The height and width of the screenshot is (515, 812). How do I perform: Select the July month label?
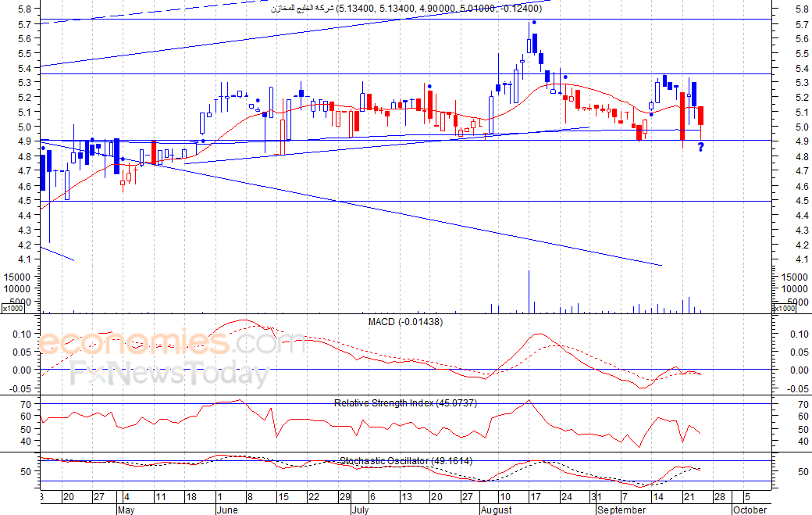point(360,510)
